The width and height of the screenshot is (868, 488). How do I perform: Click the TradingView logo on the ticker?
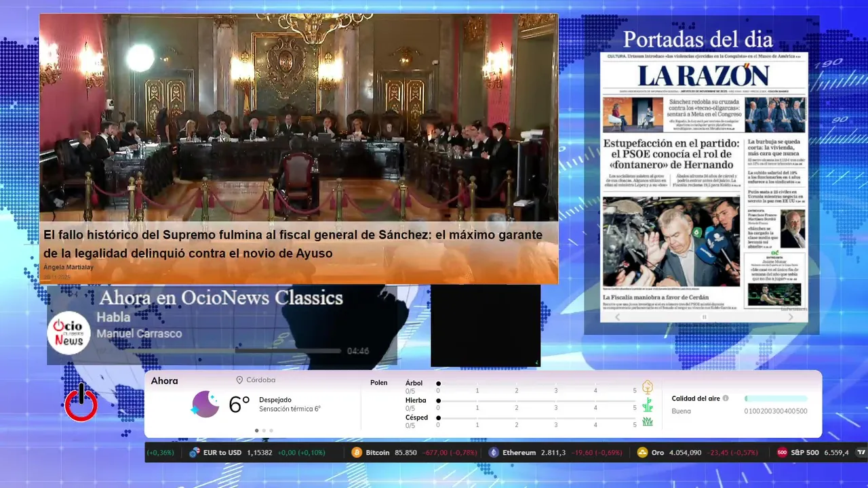coord(861,453)
